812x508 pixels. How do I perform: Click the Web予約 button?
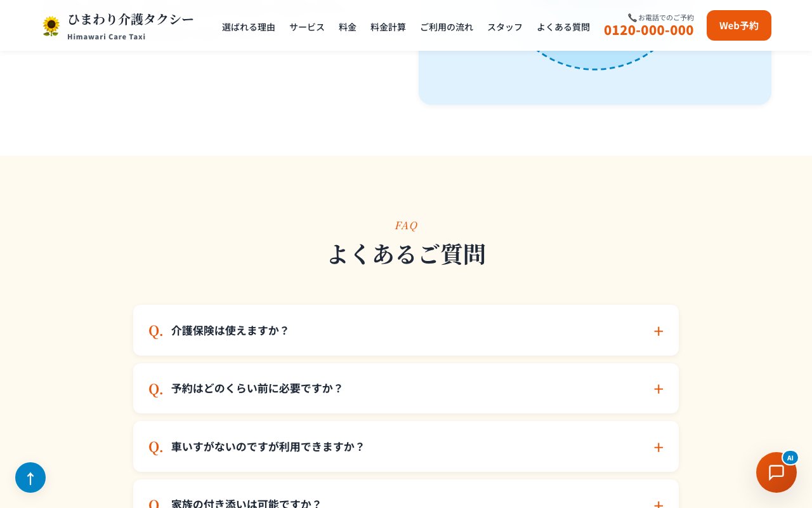(x=738, y=25)
